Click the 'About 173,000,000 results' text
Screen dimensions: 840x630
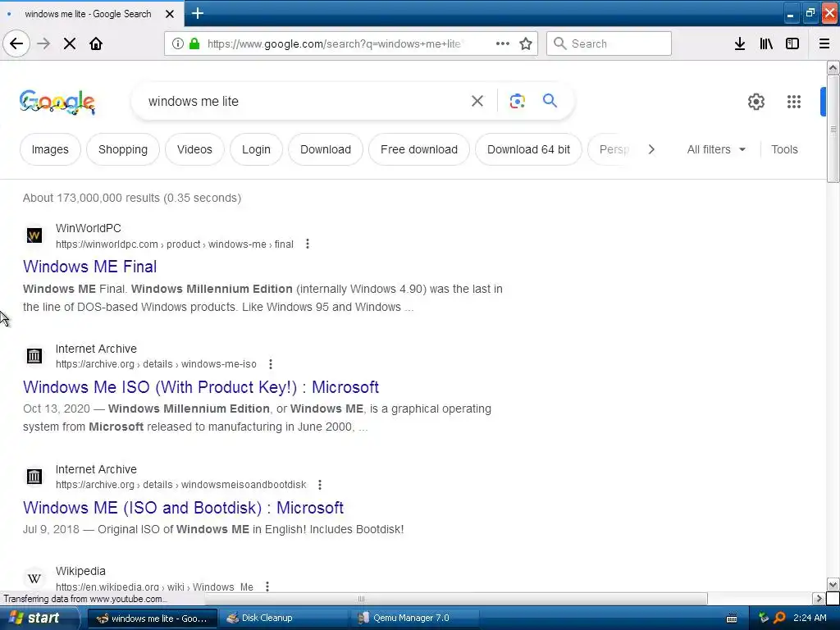[x=132, y=198]
